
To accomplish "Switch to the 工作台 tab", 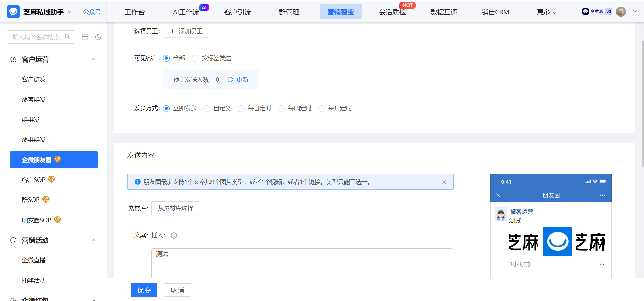I will click(135, 12).
